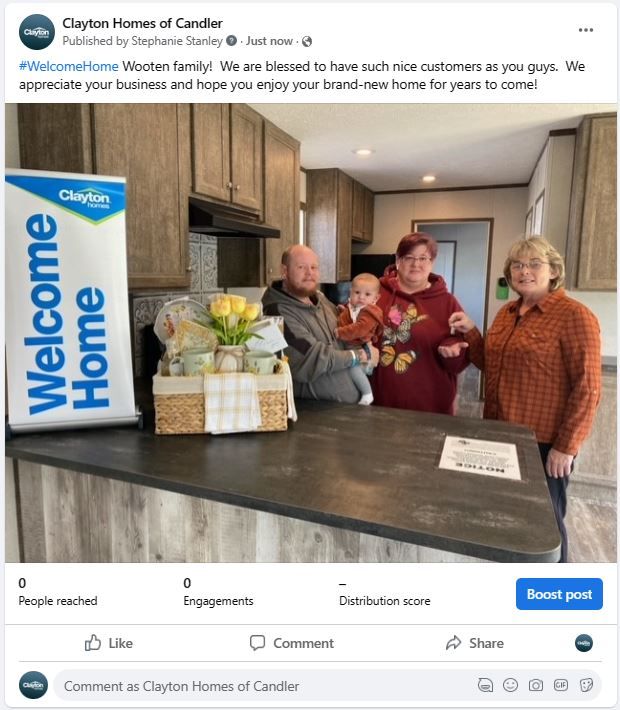
Task: Click the comment input field
Action: (x=267, y=686)
